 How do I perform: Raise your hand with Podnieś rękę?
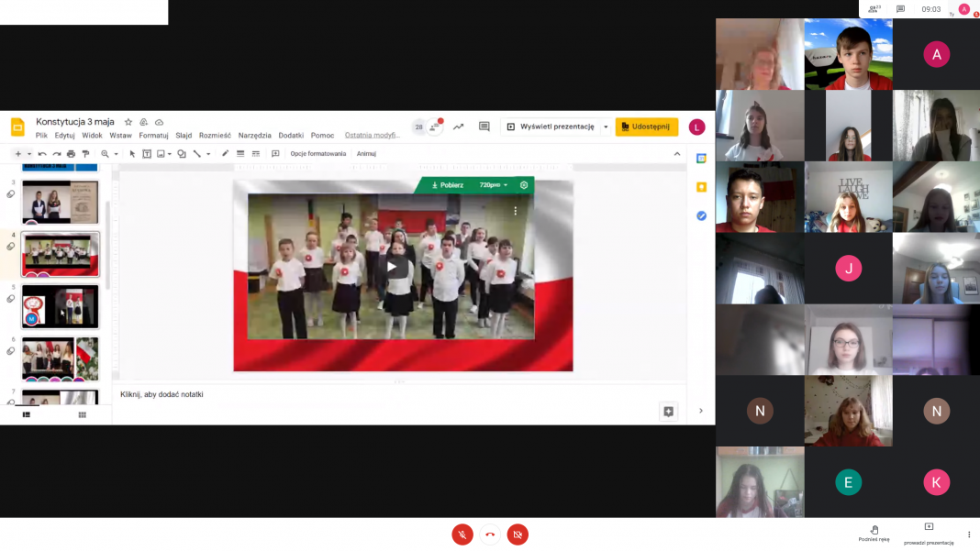pyautogui.click(x=874, y=530)
